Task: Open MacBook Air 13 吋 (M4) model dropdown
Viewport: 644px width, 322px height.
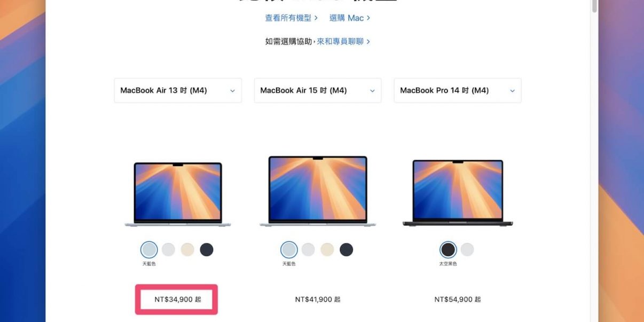Action: click(178, 90)
